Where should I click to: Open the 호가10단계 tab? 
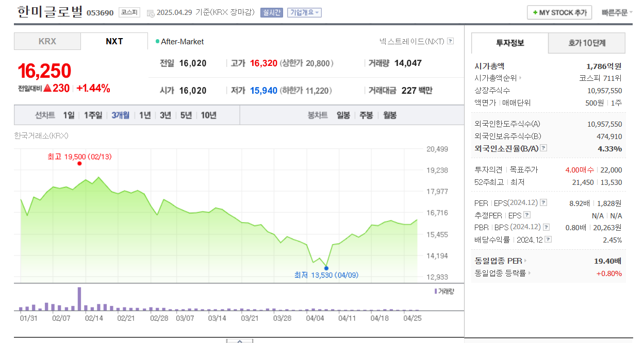(587, 43)
